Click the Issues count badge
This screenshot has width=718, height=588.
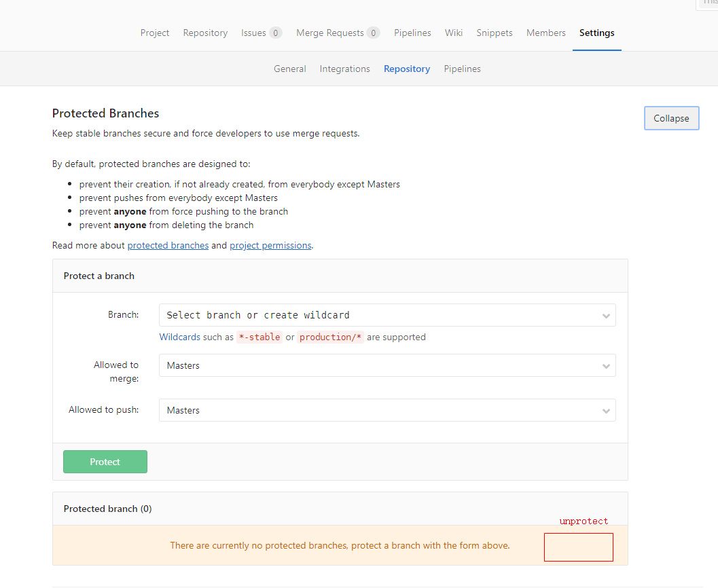click(x=275, y=33)
